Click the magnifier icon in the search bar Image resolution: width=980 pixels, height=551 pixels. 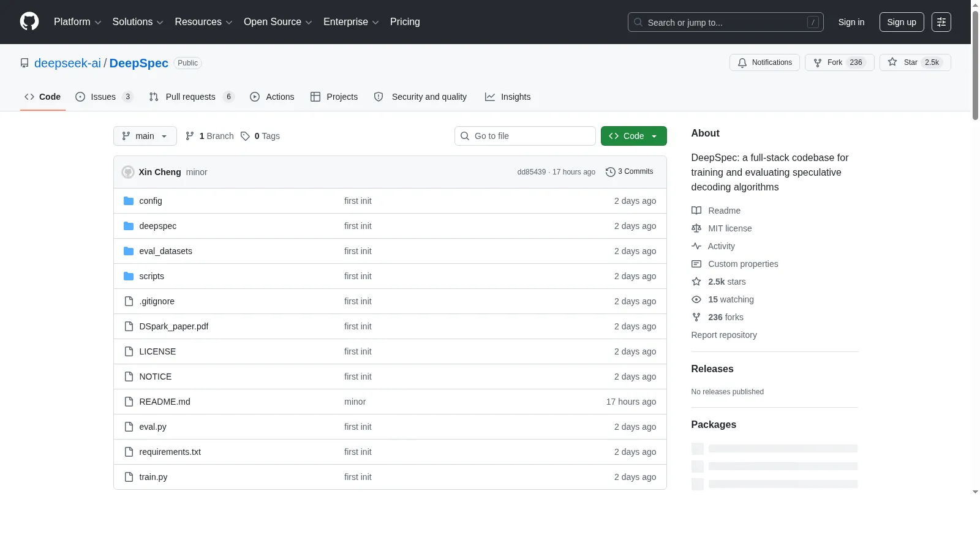click(x=638, y=22)
